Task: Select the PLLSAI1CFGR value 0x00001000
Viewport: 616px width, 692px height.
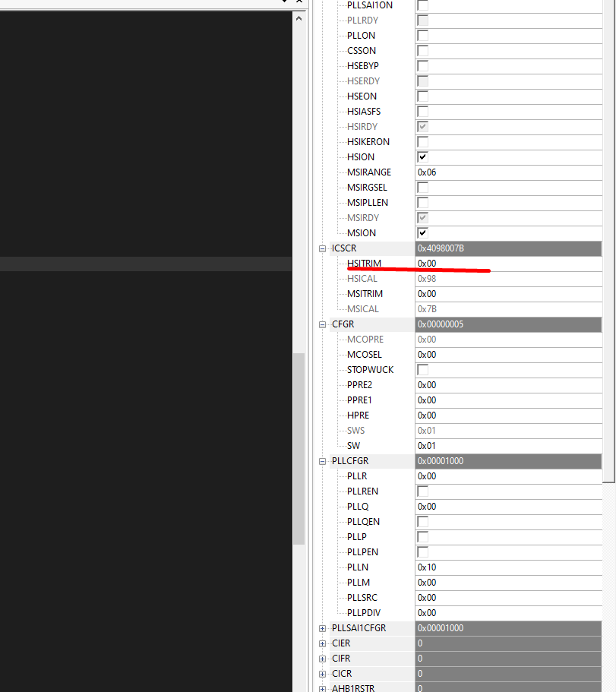Action: 509,628
